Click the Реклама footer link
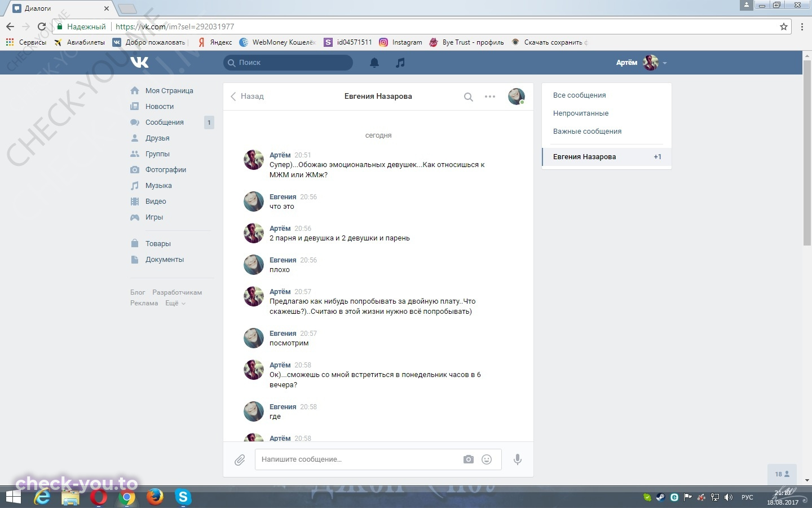 point(144,303)
